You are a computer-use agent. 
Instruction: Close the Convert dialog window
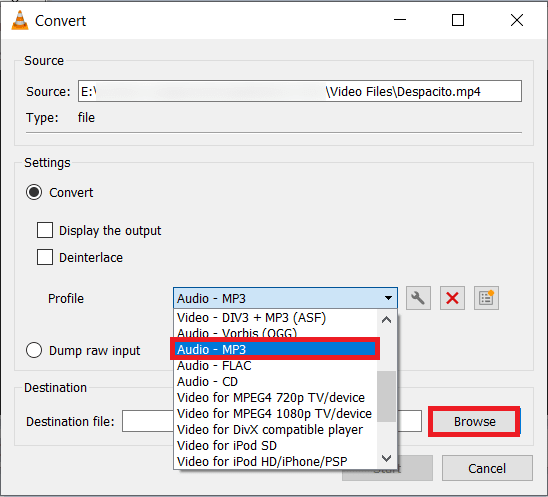click(517, 20)
